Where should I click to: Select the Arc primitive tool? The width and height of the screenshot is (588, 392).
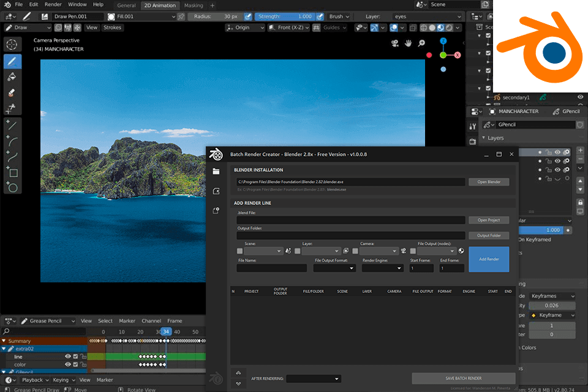pyautogui.click(x=12, y=141)
